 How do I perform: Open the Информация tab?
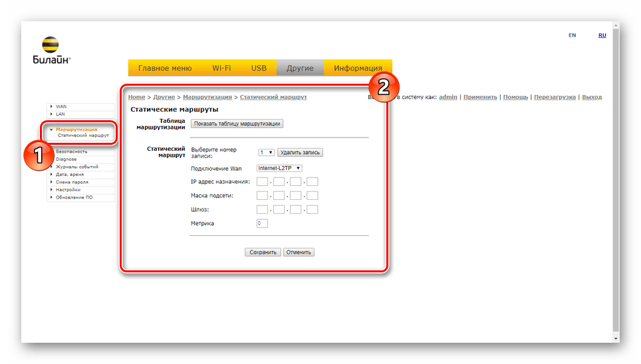click(358, 68)
